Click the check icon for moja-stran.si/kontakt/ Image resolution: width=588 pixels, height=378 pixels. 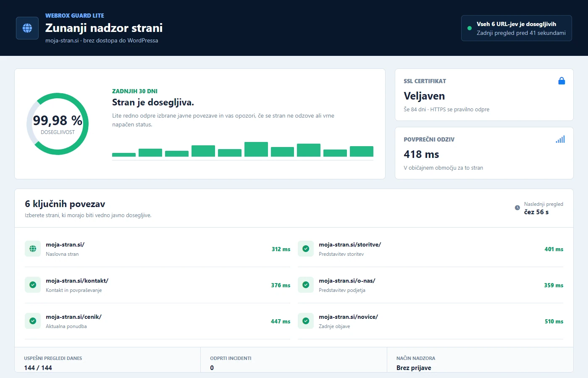[x=33, y=285]
